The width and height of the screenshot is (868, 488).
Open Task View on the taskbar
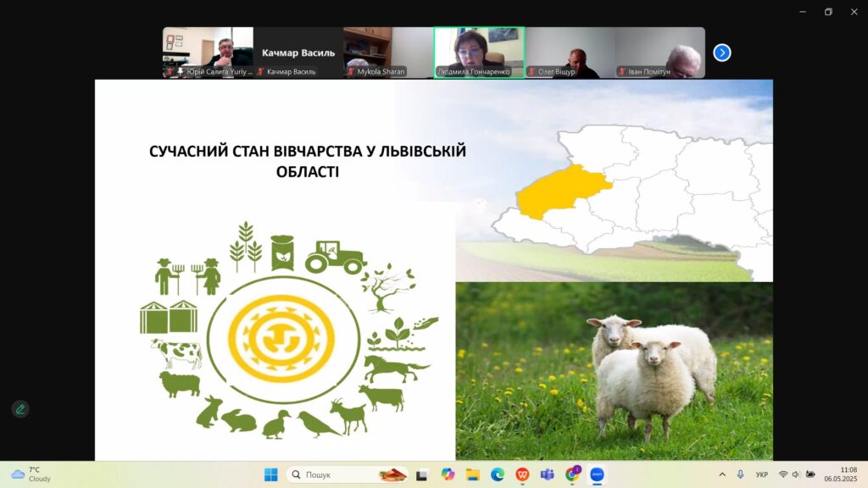(422, 474)
